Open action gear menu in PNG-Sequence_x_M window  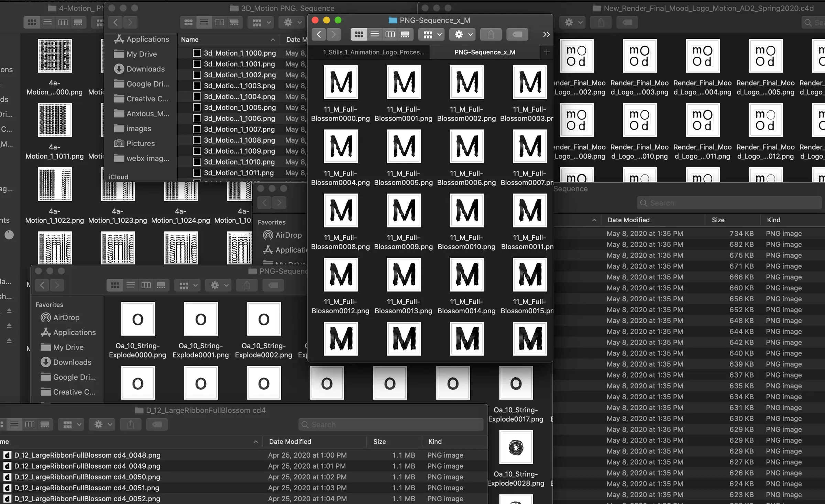coord(463,34)
